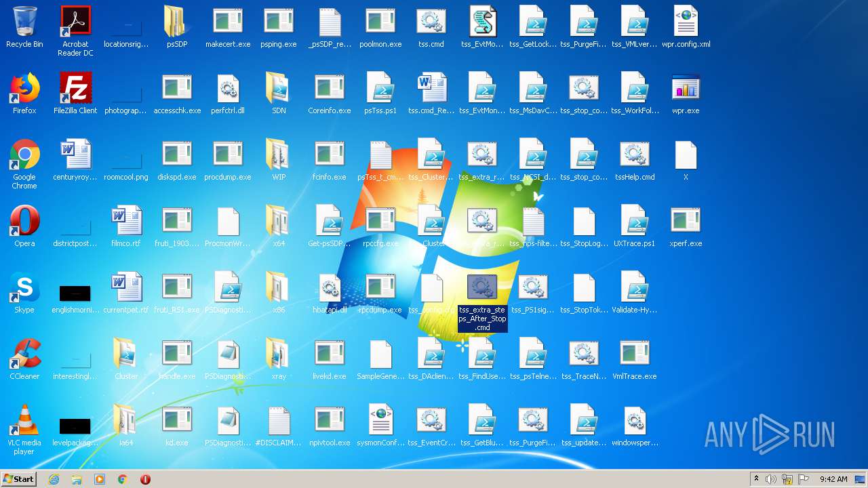Image resolution: width=868 pixels, height=488 pixels.
Task: Click the Start button
Action: click(19, 479)
